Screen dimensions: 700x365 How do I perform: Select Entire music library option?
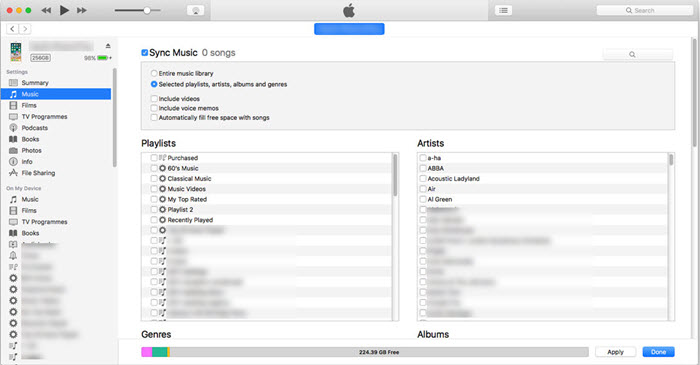click(x=154, y=73)
